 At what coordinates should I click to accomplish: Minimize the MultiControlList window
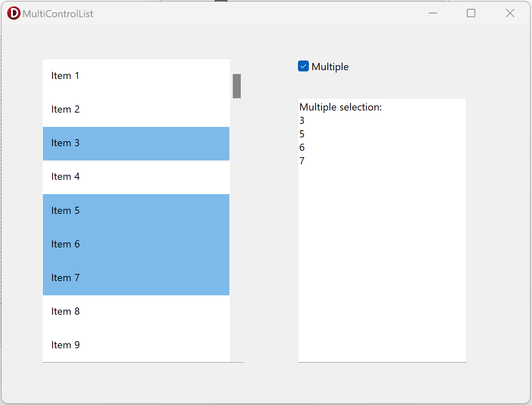[433, 13]
